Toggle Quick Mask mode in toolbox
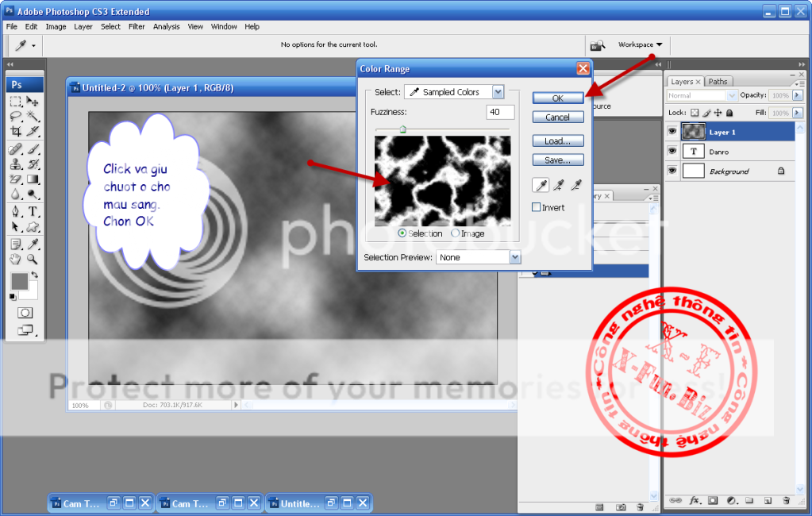The image size is (812, 516). [25, 313]
